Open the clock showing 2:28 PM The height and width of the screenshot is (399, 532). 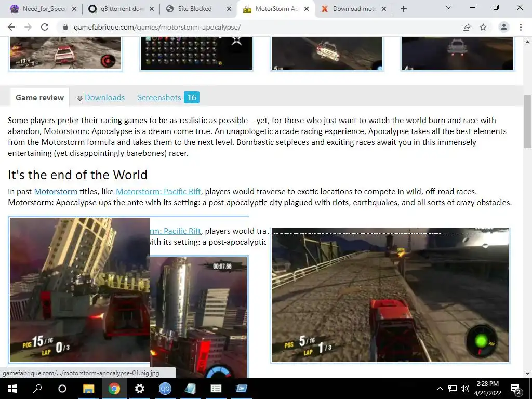pos(487,389)
